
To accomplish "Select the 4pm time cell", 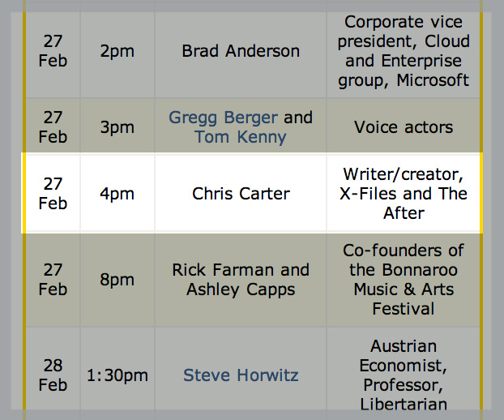I will pos(117,194).
